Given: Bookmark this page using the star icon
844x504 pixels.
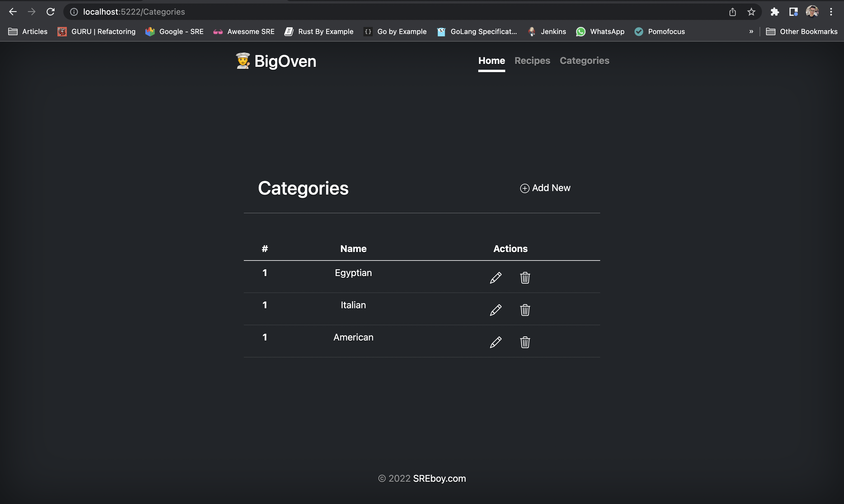Looking at the screenshot, I should 752,11.
